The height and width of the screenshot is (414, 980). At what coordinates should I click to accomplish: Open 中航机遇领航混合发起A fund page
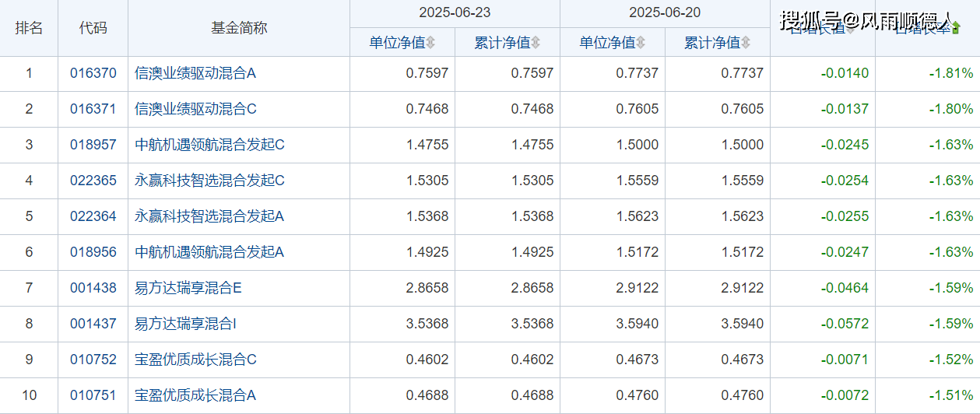click(209, 252)
